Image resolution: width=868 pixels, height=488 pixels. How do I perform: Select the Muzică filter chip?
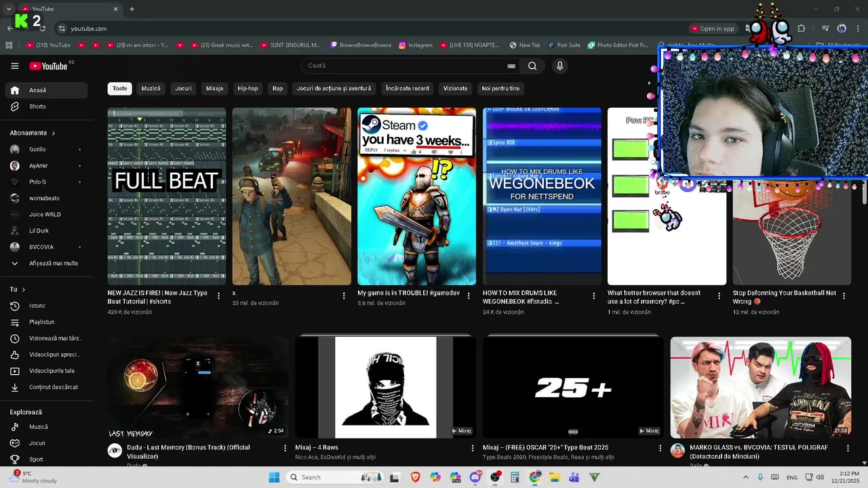tap(151, 88)
